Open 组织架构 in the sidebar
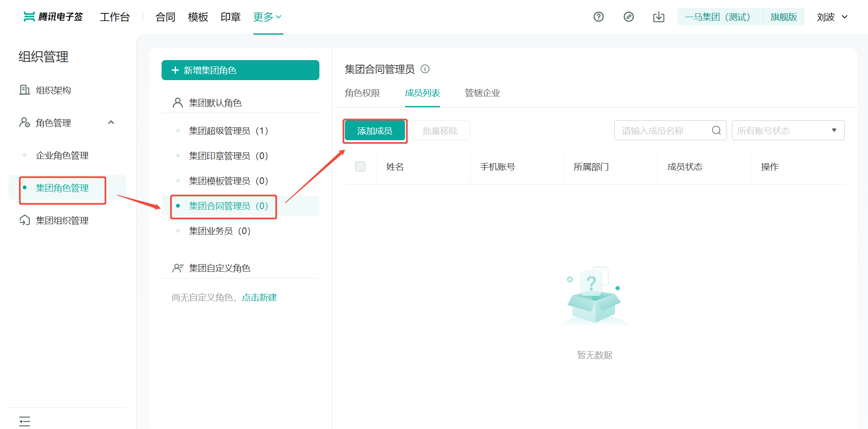868x429 pixels. click(53, 90)
